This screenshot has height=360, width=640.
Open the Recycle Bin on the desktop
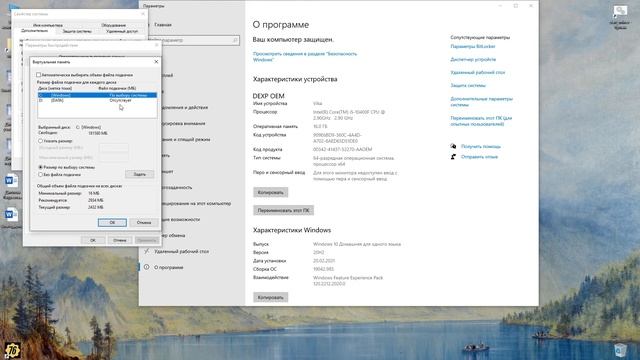(x=620, y=350)
